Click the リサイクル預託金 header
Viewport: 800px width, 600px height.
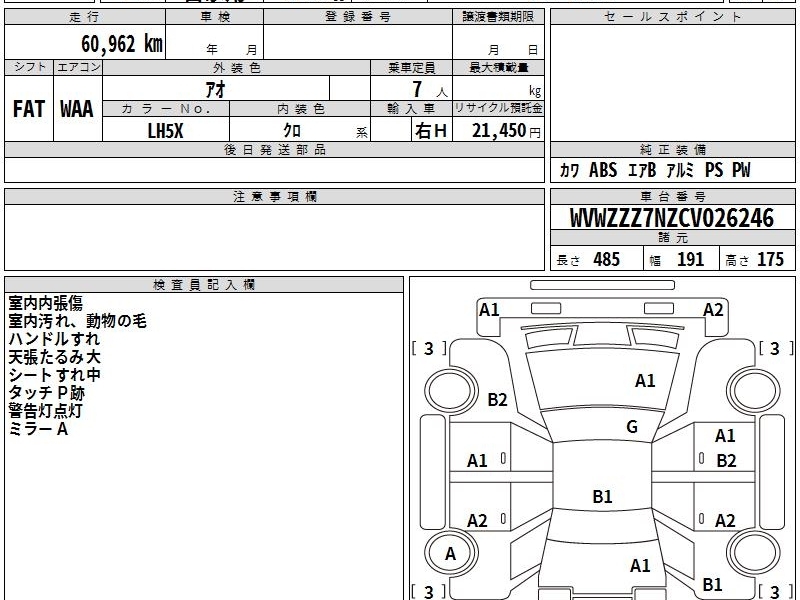[498, 109]
